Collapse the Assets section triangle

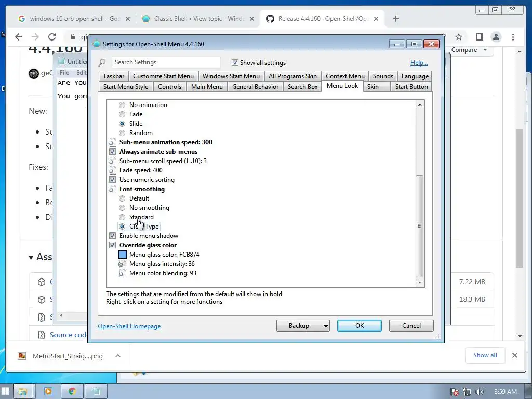pyautogui.click(x=31, y=258)
